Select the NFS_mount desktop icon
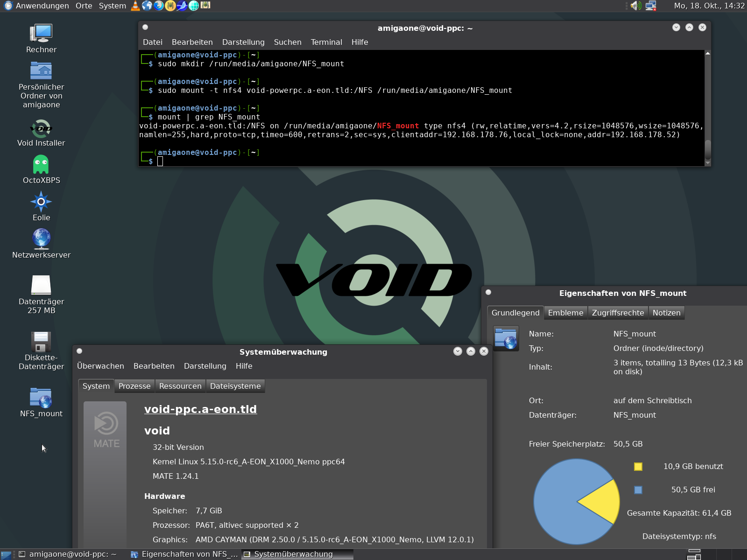The image size is (747, 560). [41, 402]
